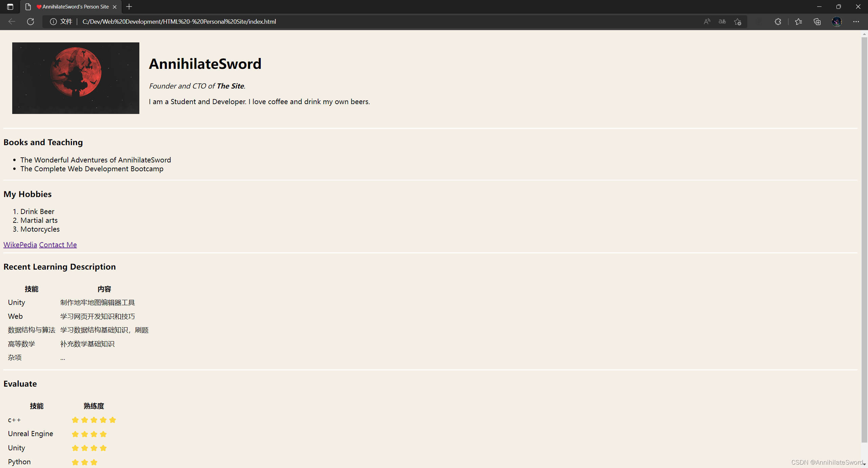Click the browser back arrow
This screenshot has width=868, height=468.
point(12,22)
